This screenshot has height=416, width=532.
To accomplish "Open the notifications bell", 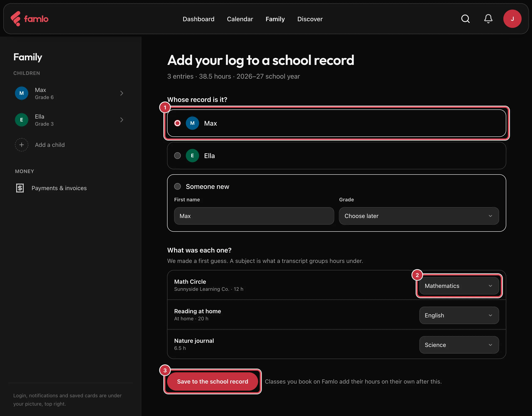I will tap(488, 19).
